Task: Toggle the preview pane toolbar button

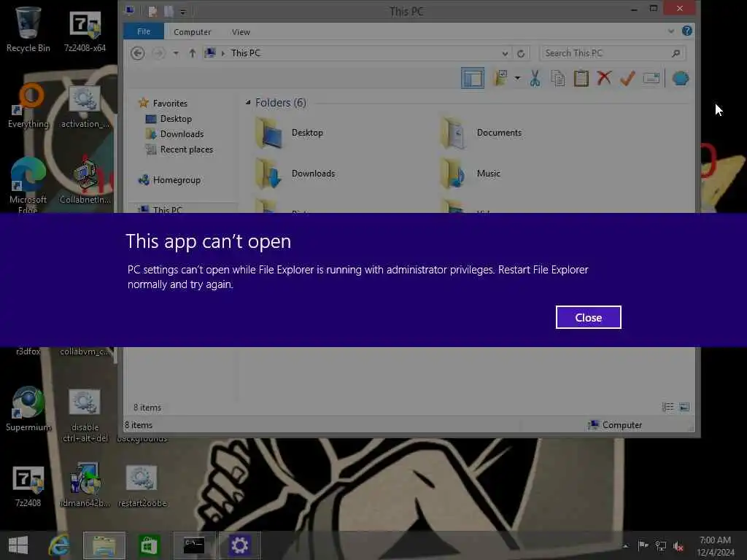Action: click(x=472, y=78)
